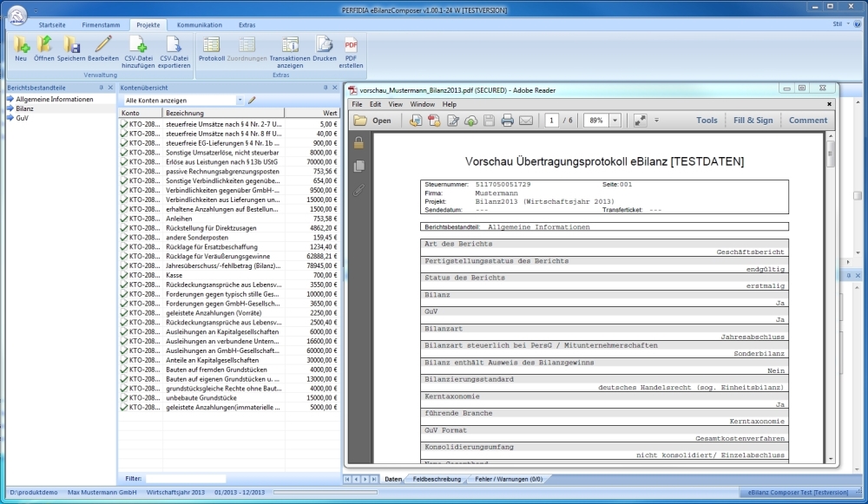Click the green checkmark on the Kasse row

coord(124,275)
